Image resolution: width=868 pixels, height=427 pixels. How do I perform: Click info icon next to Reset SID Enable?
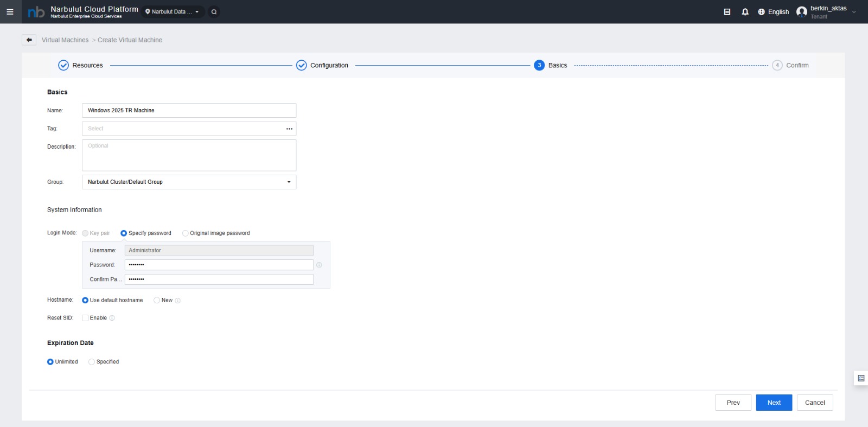click(112, 318)
